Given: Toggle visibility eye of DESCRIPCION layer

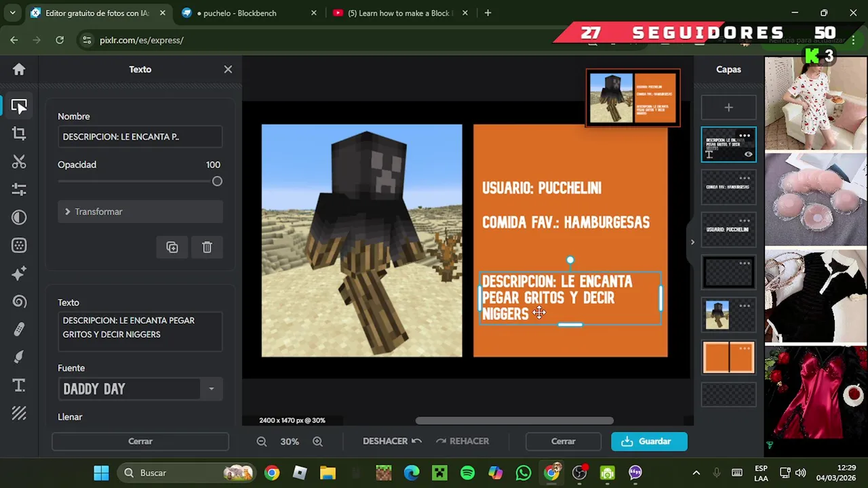Looking at the screenshot, I should 748,155.
